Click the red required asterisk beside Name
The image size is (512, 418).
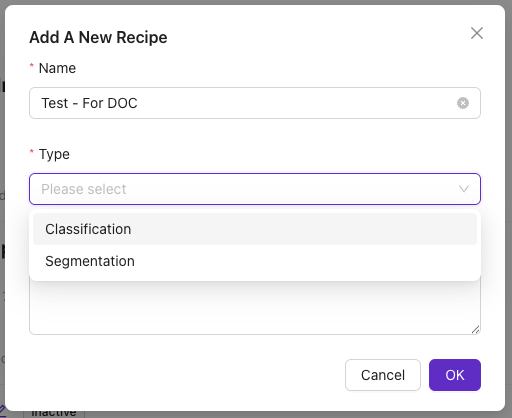click(32, 66)
